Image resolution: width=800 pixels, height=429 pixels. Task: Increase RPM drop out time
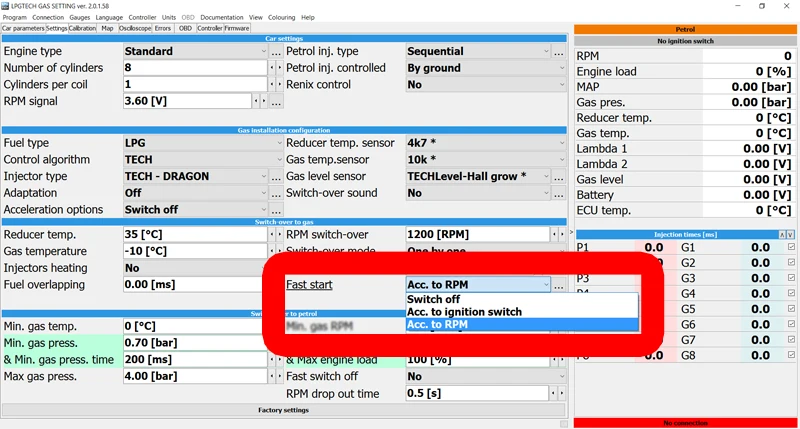562,393
